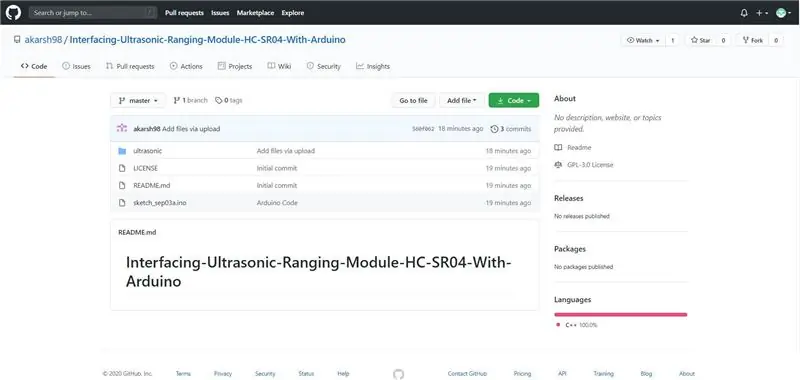Open the plus create-new dropdown in header

tap(762, 13)
